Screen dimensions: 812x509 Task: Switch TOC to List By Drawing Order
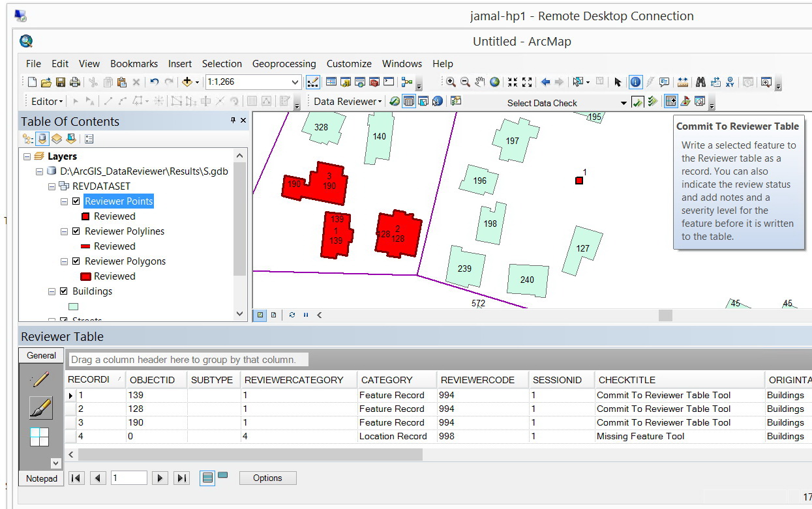pos(27,139)
